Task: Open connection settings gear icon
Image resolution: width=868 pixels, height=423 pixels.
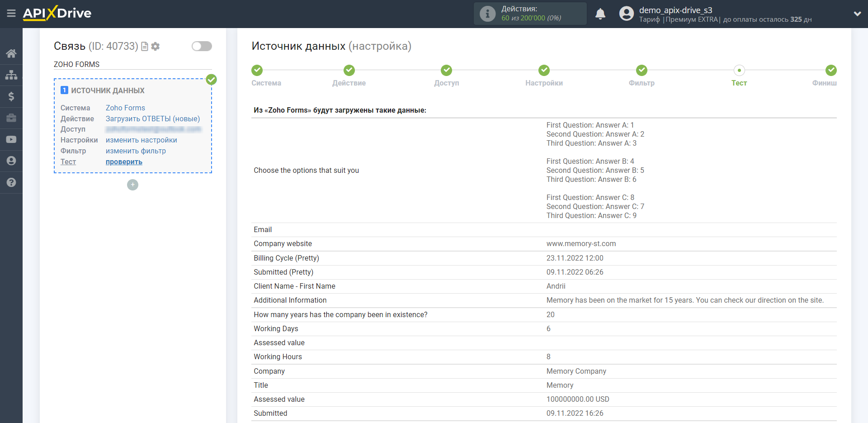Action: 156,46
